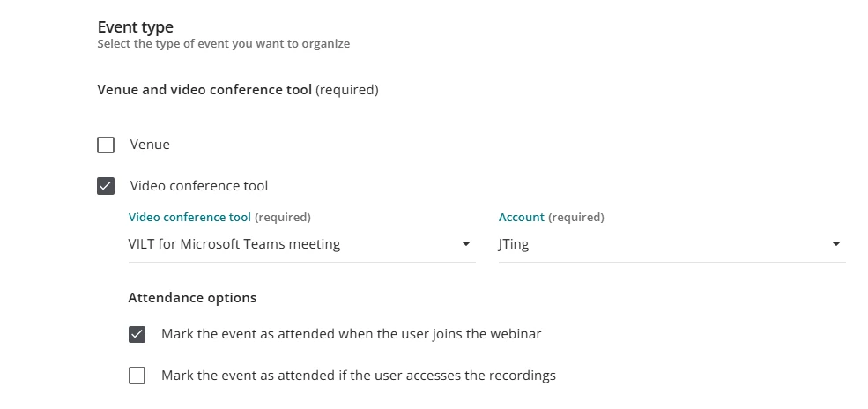Click the teal 'Account' field label

point(521,217)
